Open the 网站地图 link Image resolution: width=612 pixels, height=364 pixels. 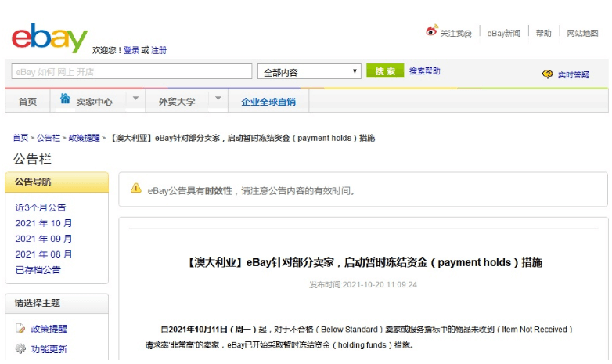(582, 33)
